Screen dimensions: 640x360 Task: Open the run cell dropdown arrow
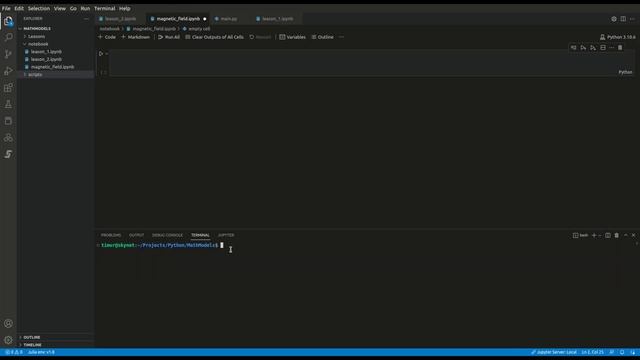pos(107,53)
